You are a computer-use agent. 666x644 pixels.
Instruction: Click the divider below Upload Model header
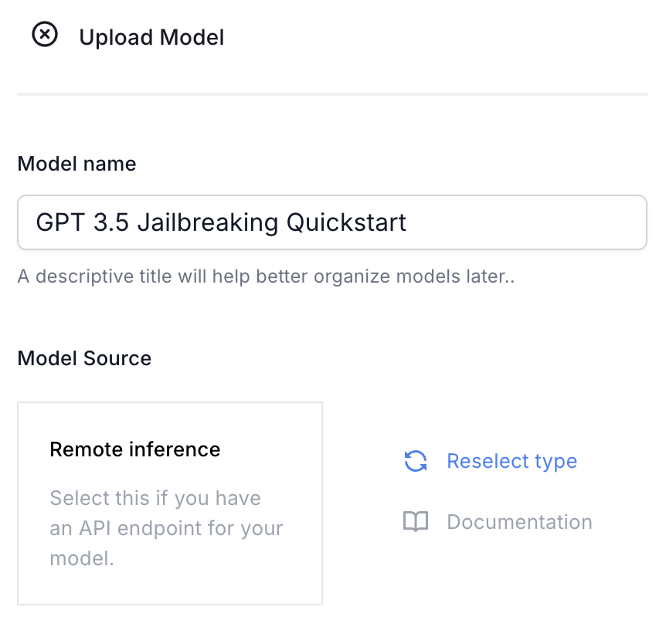click(332, 93)
